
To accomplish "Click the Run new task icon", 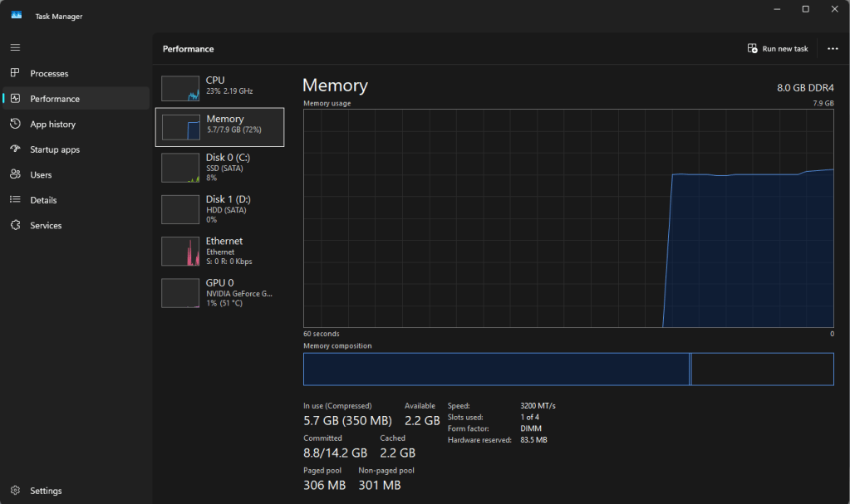I will (x=753, y=48).
